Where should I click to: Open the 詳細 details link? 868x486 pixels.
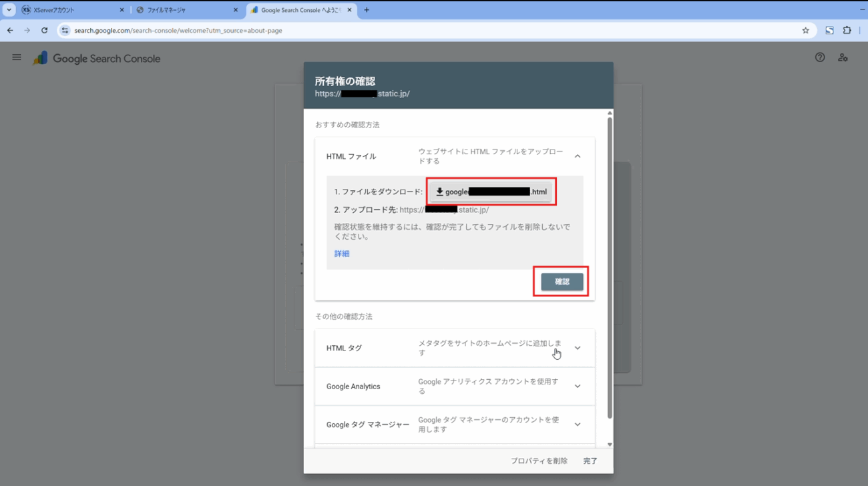tap(342, 254)
